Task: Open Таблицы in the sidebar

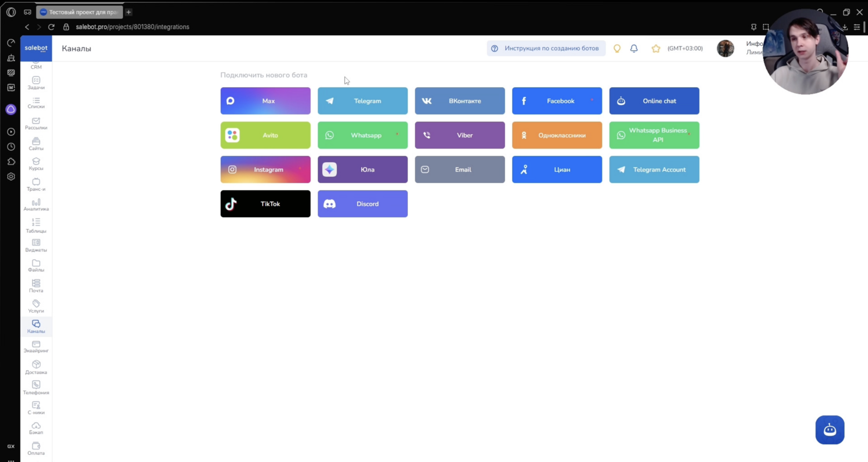Action: [36, 226]
